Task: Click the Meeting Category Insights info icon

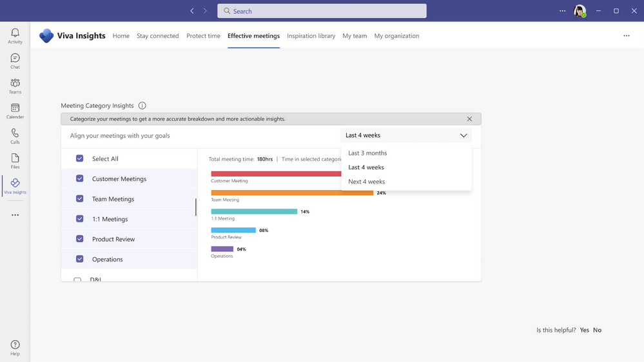Action: (x=142, y=106)
